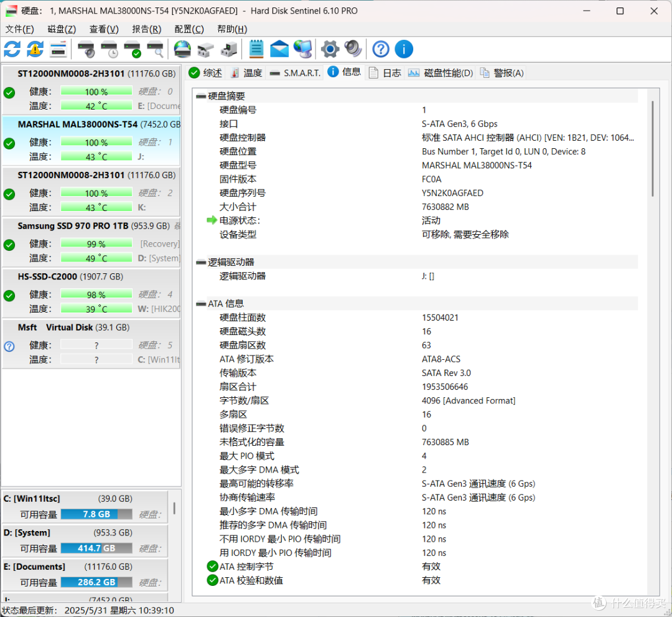This screenshot has height=617, width=672.
Task: Switch to the 磁盘性能(D) tab
Action: 441,73
